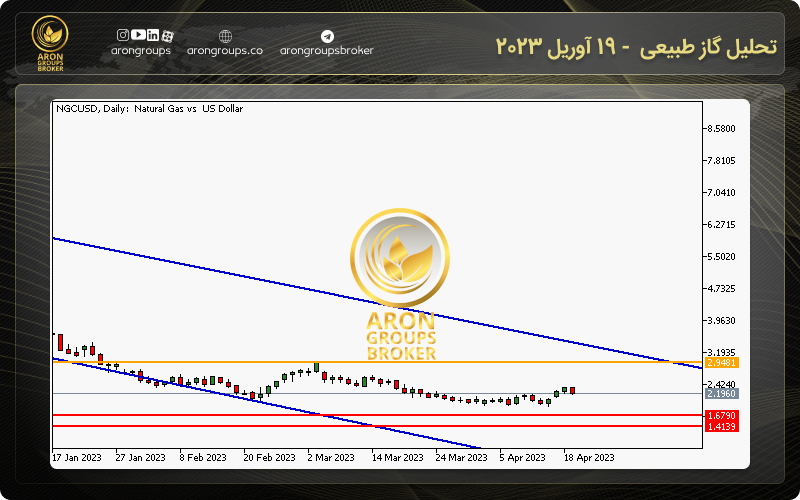Viewport: 800px width, 500px height.
Task: Click the 7.8105 price axis value
Action: [721, 161]
